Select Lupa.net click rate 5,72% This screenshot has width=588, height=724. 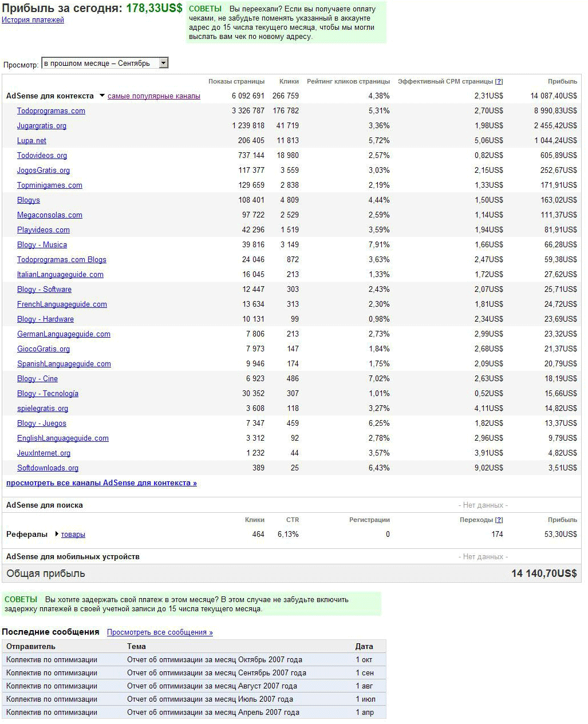coord(379,141)
